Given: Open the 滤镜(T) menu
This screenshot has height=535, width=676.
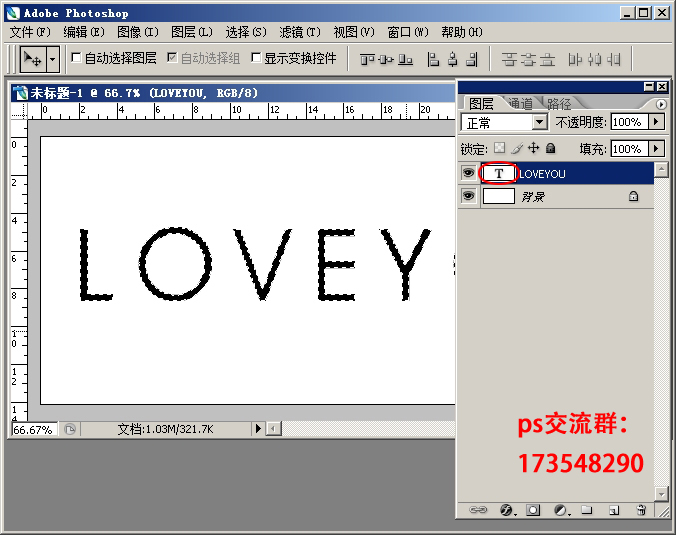Looking at the screenshot, I should (300, 32).
